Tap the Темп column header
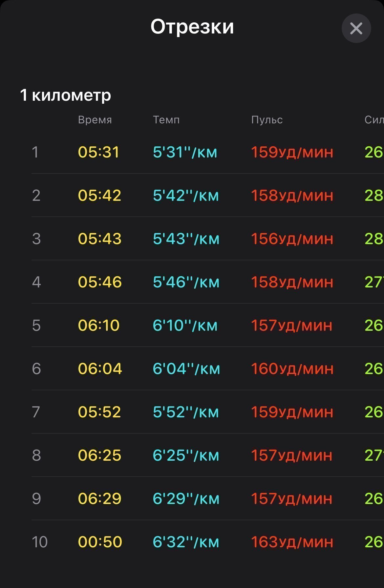384x588 pixels. coord(166,120)
